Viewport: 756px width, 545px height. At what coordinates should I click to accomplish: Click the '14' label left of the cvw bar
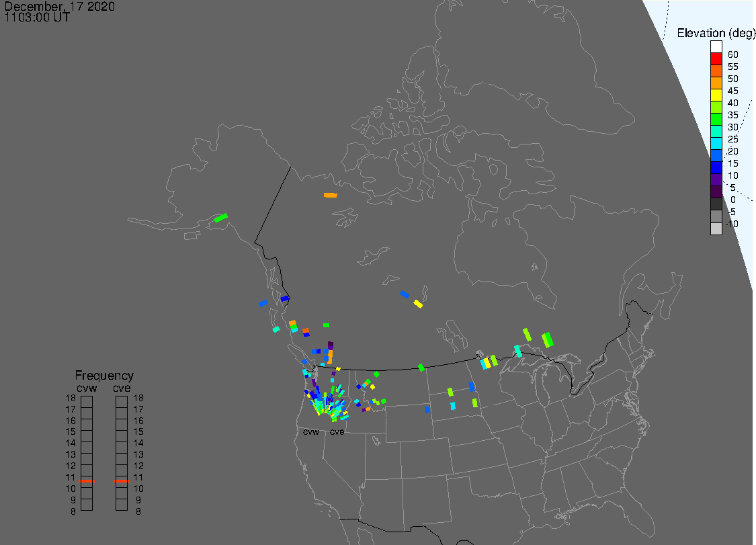tap(71, 443)
